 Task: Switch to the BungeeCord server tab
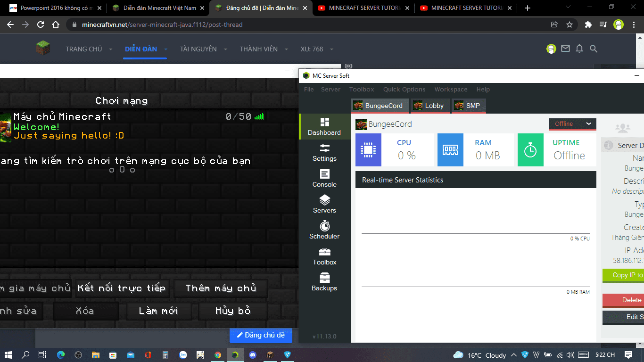pyautogui.click(x=380, y=106)
